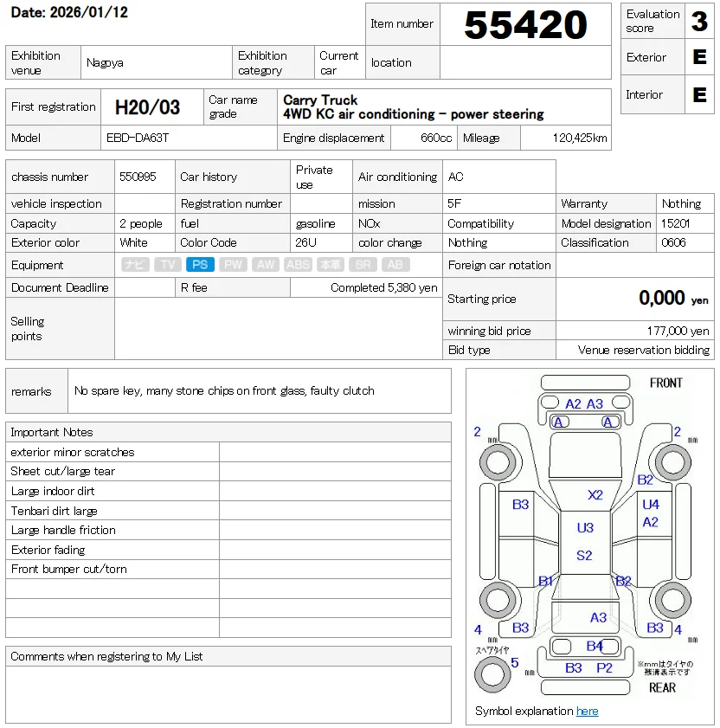Click the TV equipment icon

pos(167,264)
